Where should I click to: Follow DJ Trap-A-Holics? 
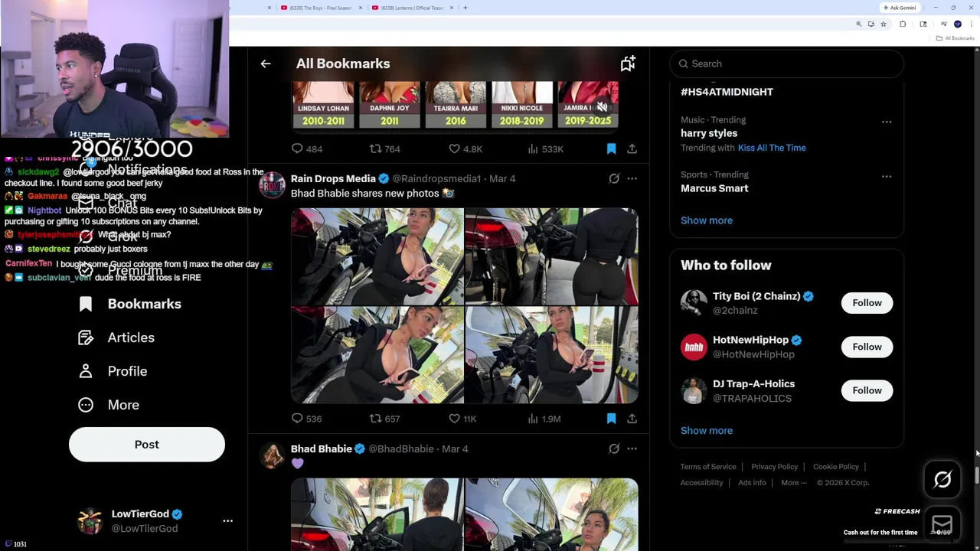coord(867,390)
